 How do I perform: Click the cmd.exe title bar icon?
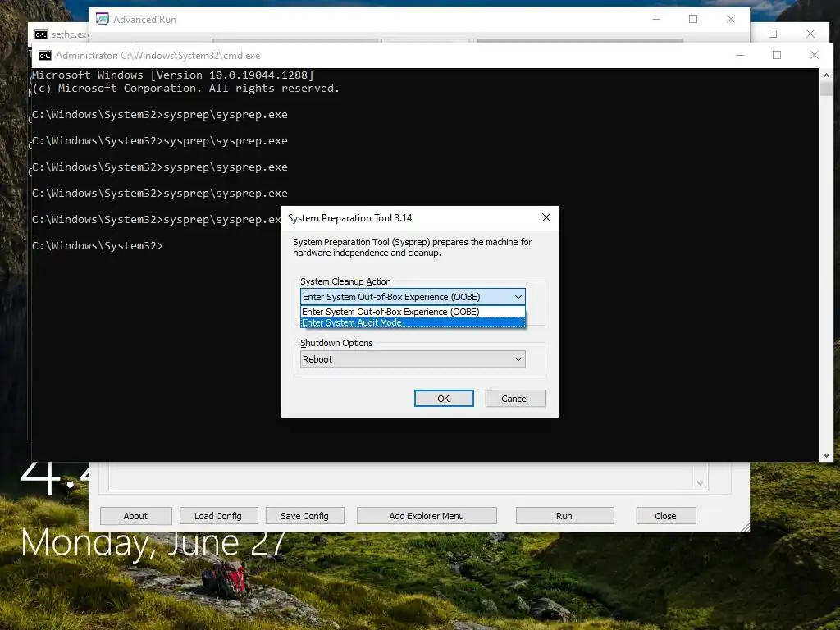coord(45,56)
